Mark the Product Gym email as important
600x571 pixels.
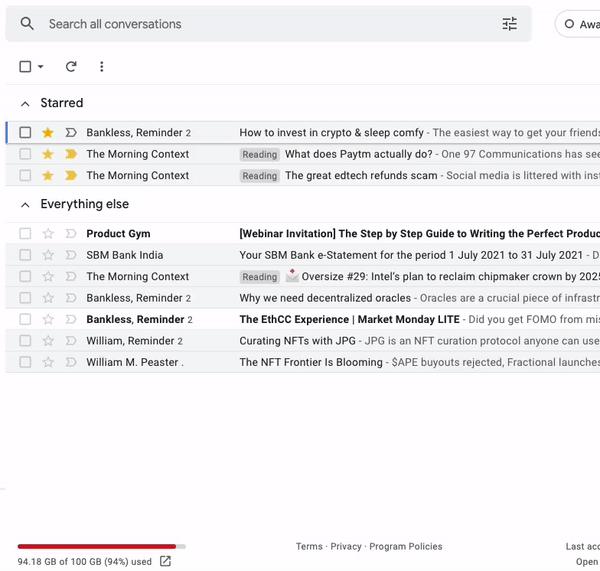[x=71, y=233]
